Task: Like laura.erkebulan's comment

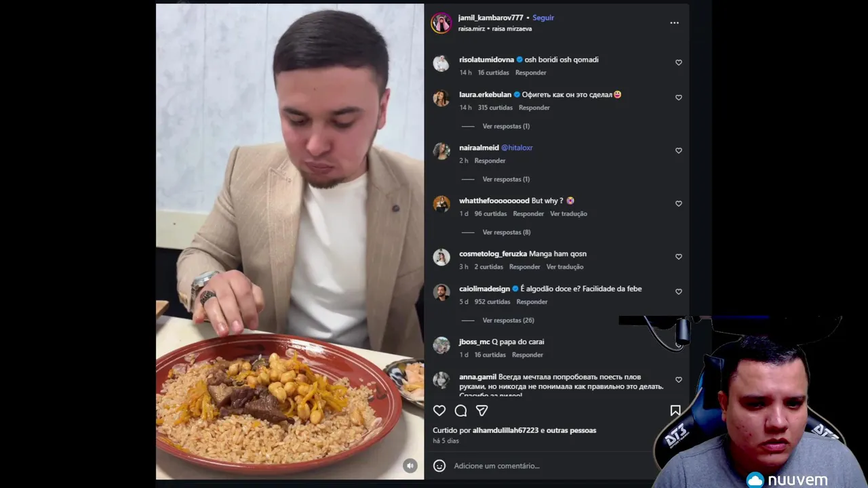Action: (x=678, y=98)
